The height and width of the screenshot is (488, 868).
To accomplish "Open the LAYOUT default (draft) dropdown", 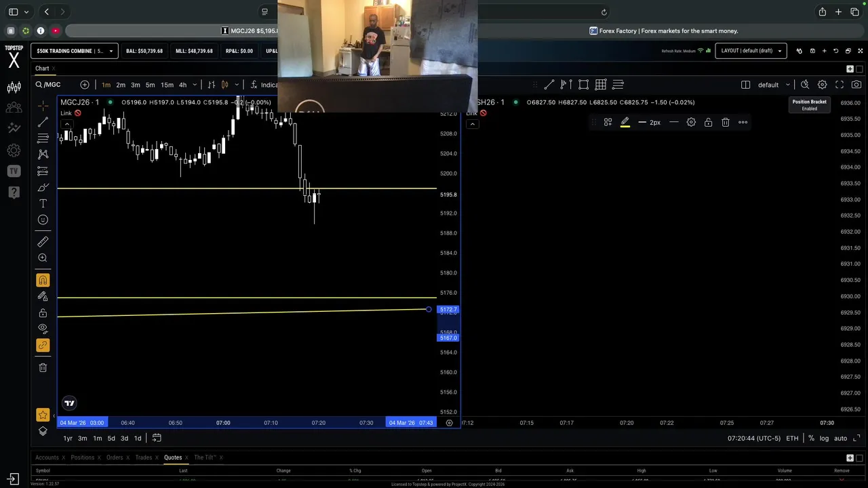I will click(x=751, y=51).
